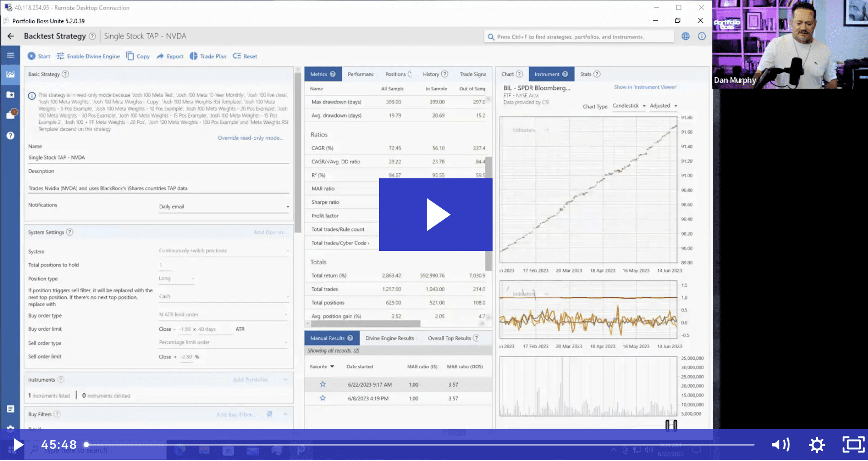Switch to the Overall Top Results tab
The width and height of the screenshot is (868, 461).
[454, 338]
